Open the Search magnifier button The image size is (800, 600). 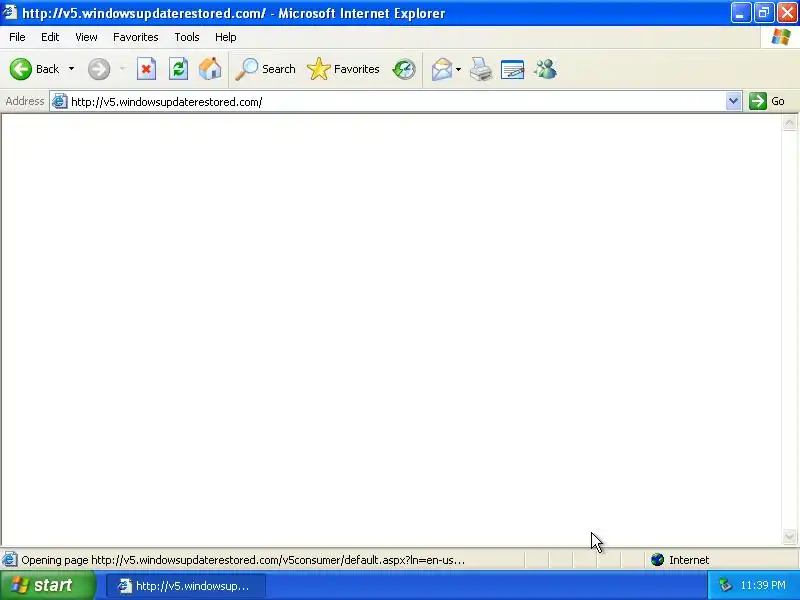265,69
